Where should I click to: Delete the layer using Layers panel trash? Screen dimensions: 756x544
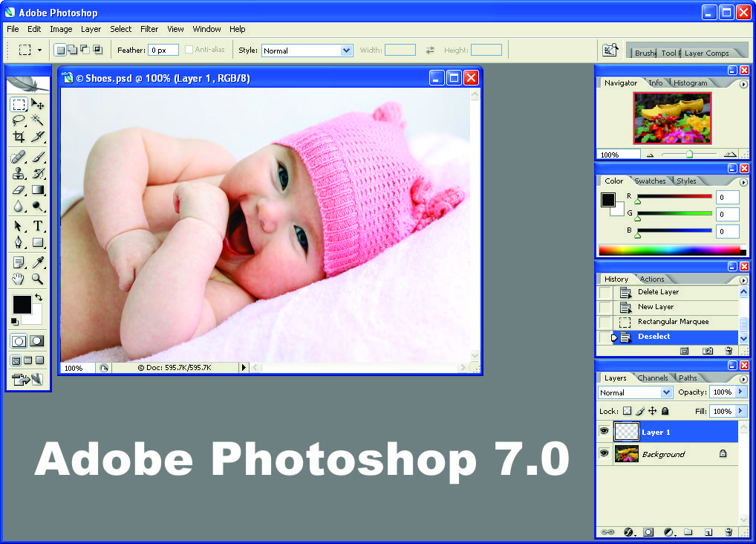coord(729,532)
